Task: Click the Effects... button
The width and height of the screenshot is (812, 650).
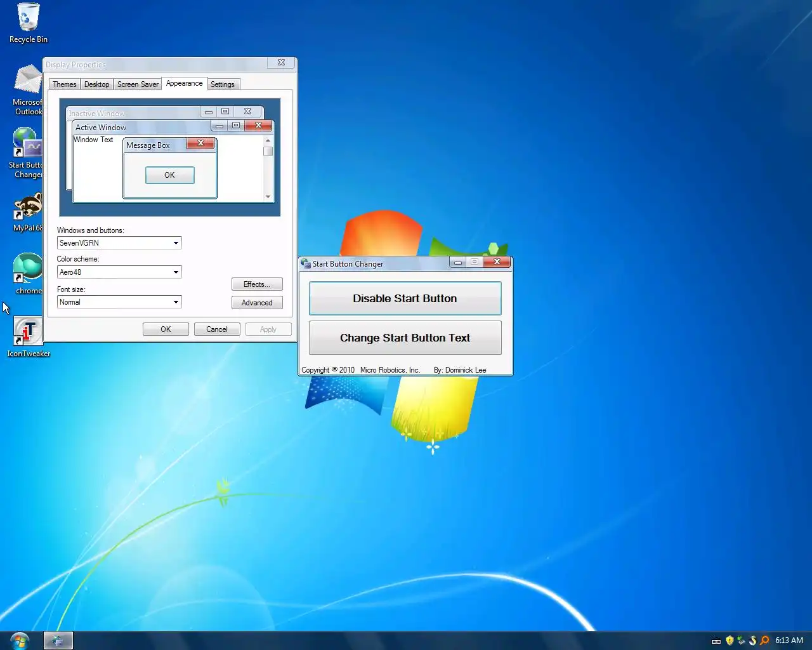Action: pyautogui.click(x=257, y=284)
